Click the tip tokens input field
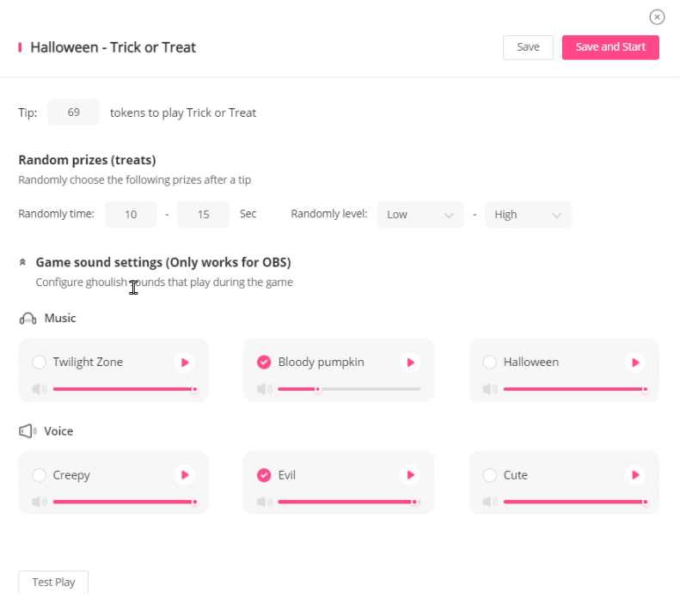 point(73,113)
